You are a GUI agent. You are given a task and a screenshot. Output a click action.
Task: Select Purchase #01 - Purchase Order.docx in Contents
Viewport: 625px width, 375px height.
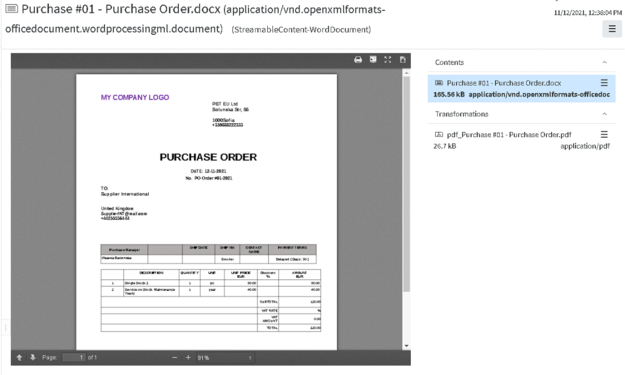coord(504,83)
